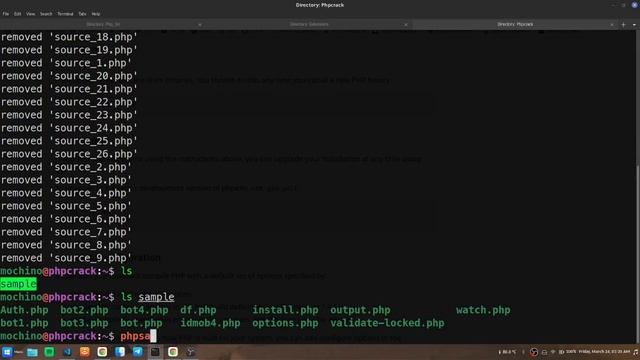
Task: Click the line removed 'source_1.php'
Action: click(x=66, y=63)
